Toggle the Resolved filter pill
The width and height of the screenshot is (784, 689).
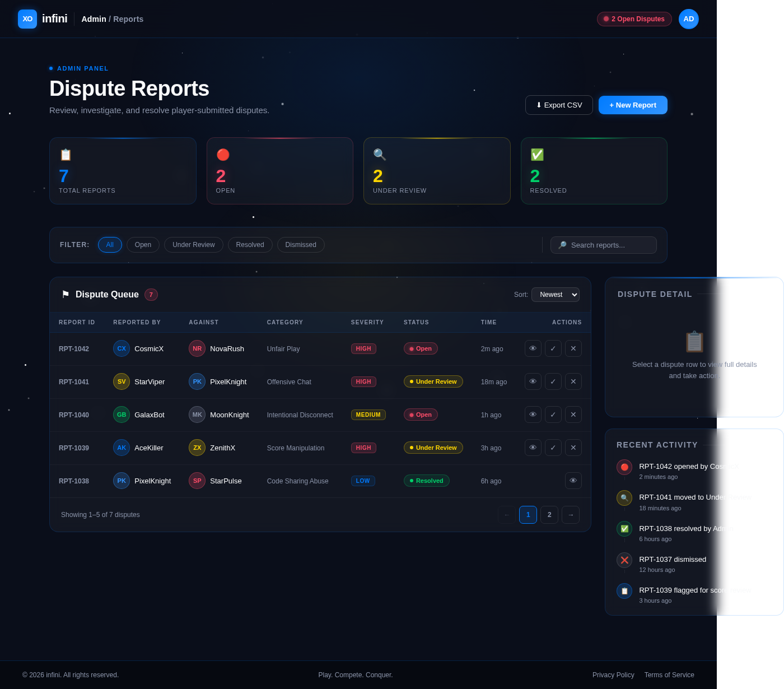tap(250, 245)
